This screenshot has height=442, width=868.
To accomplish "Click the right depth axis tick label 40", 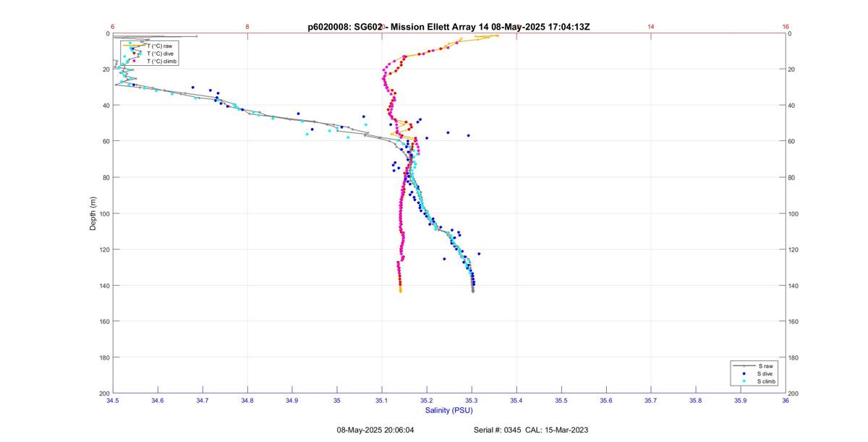I will 792,106.
